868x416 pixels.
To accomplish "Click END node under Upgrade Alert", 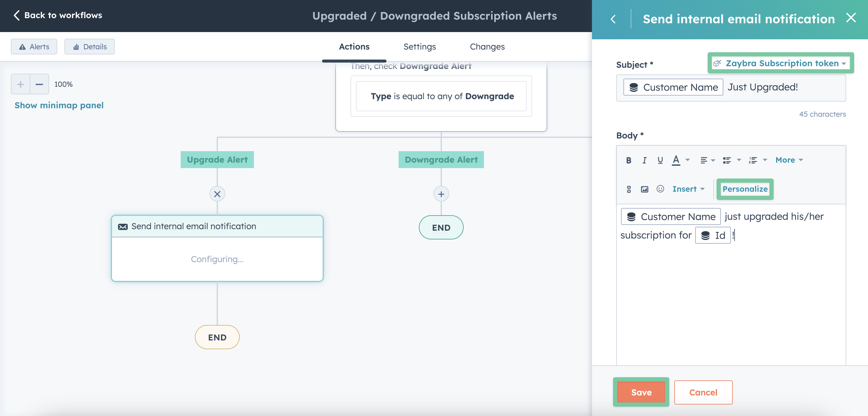I will [x=217, y=337].
